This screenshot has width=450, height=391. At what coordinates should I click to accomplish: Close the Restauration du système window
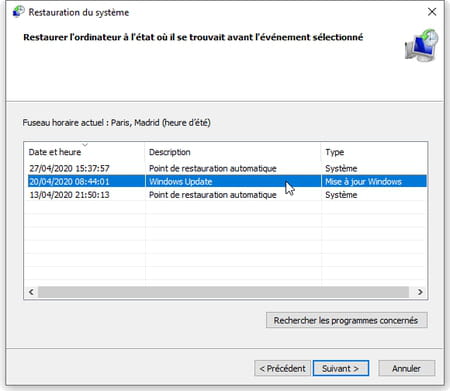(x=432, y=12)
